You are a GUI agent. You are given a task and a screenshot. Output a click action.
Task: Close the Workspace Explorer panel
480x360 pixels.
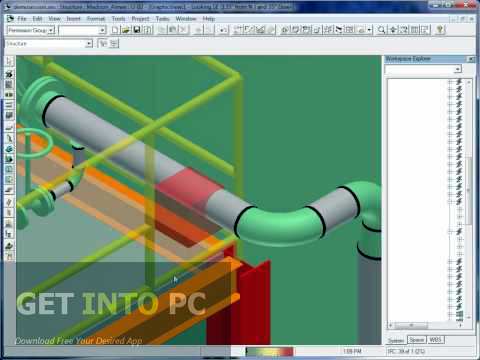471,59
